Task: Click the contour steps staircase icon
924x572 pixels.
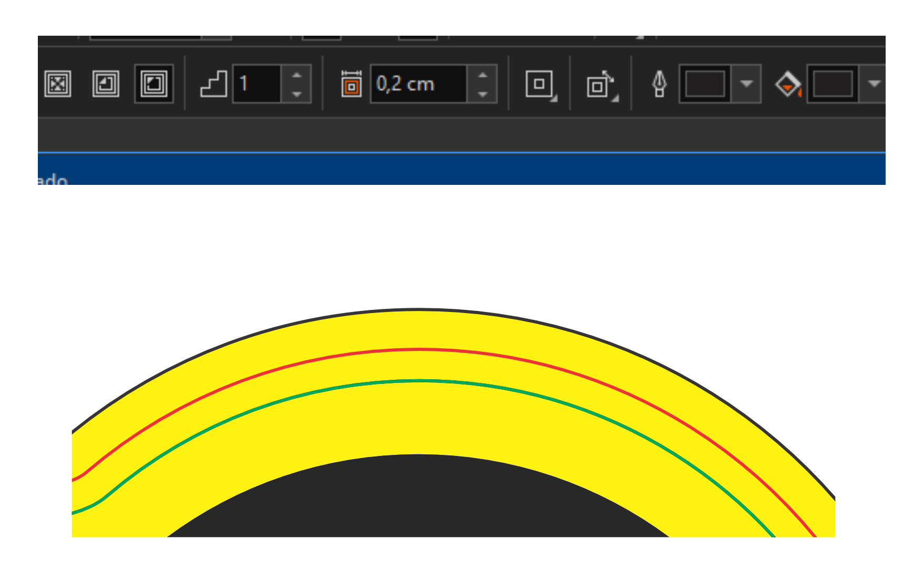Action: click(213, 84)
